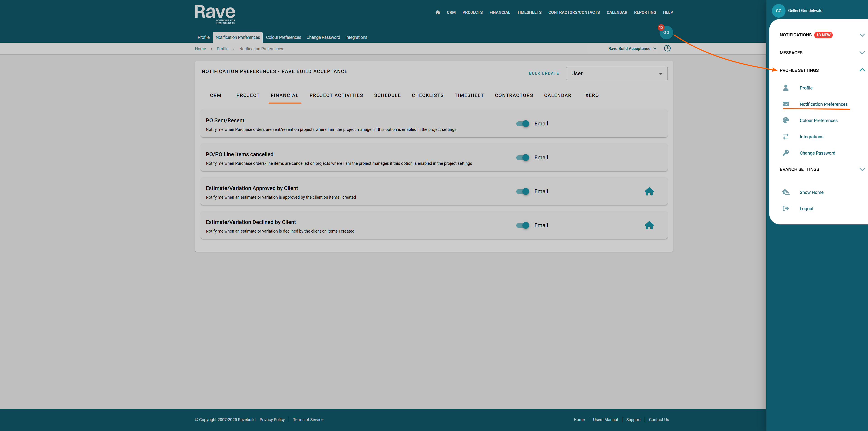
Task: Expand the Notifications section chevron
Action: click(862, 35)
